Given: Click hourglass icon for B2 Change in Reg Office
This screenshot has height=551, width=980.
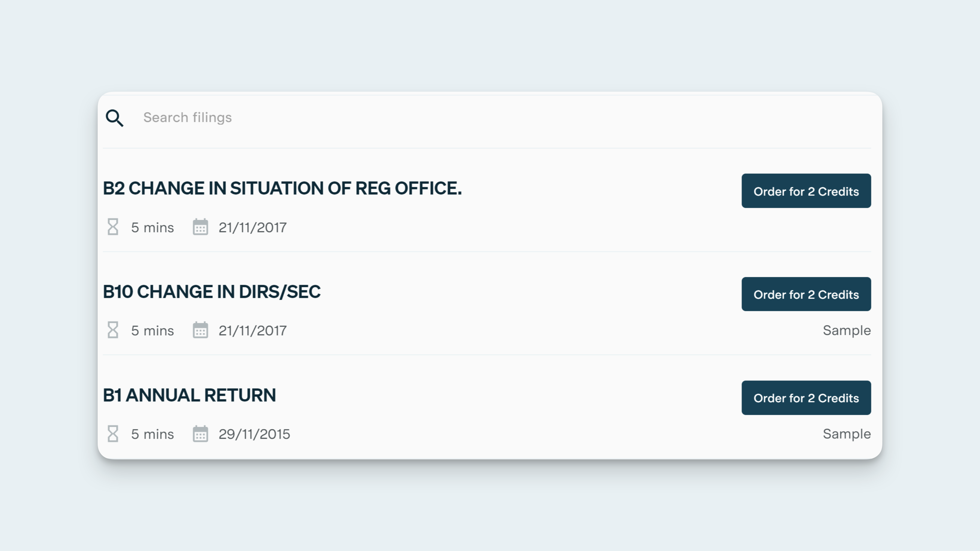Looking at the screenshot, I should [113, 227].
